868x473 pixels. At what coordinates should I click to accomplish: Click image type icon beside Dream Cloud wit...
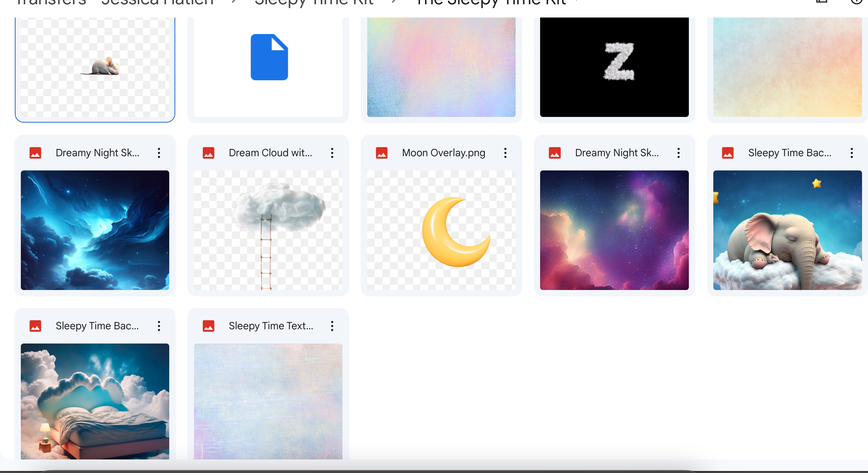(x=208, y=153)
